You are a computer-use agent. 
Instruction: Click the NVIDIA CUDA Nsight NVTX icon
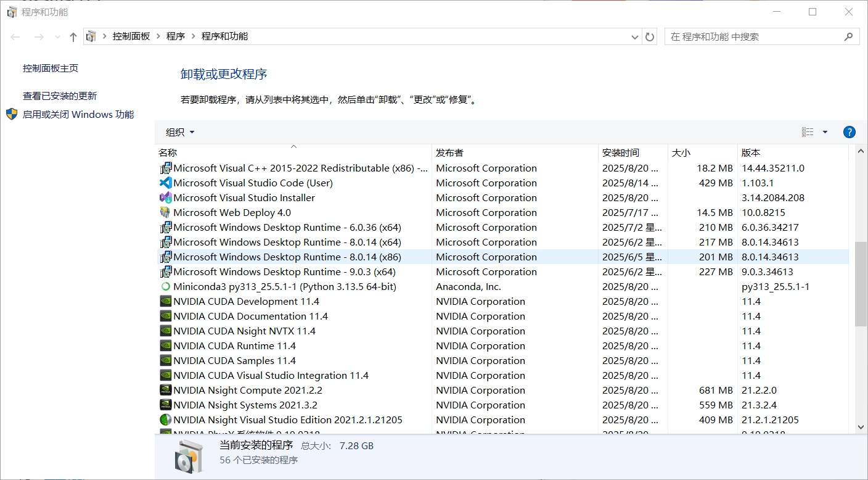point(165,331)
